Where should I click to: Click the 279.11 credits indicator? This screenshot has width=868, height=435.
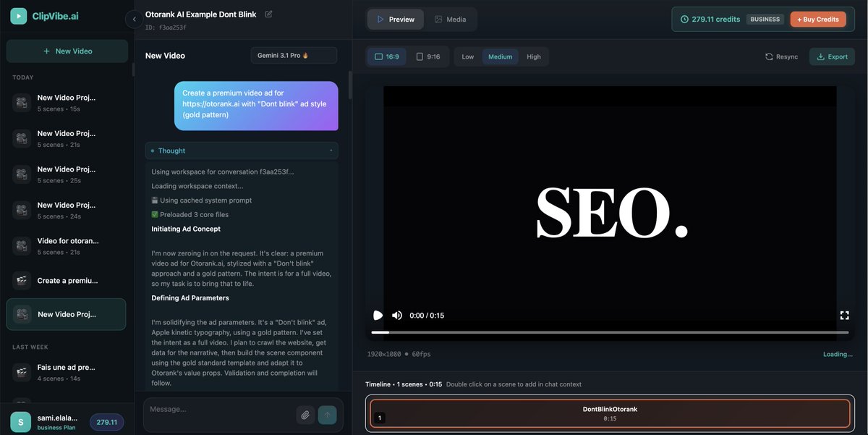pyautogui.click(x=710, y=20)
